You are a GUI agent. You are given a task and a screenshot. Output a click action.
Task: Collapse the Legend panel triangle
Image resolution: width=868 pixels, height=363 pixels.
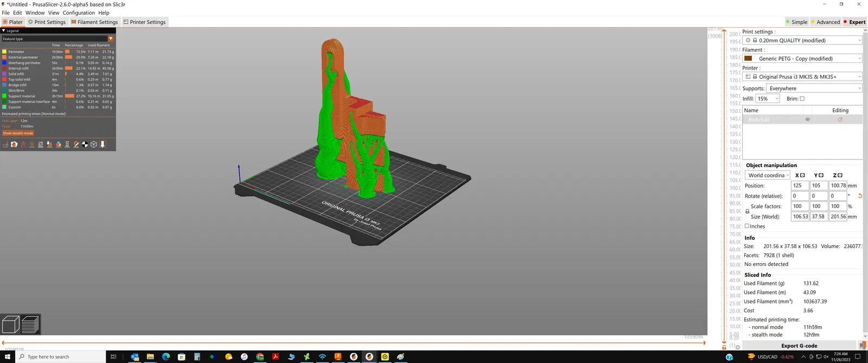tap(3, 30)
